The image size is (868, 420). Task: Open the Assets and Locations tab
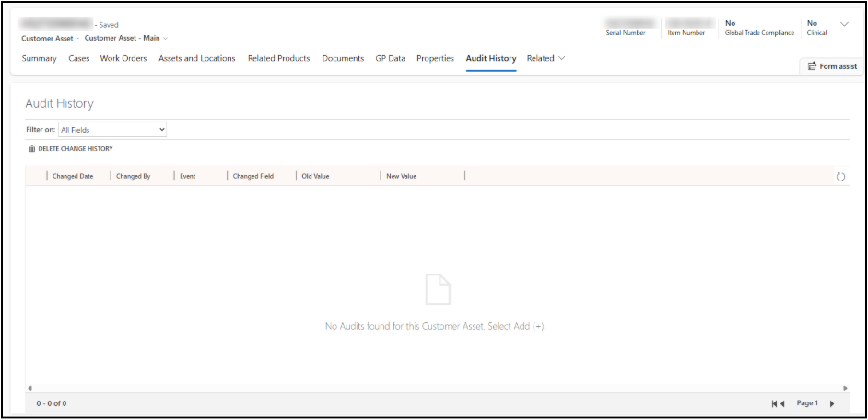click(x=196, y=58)
